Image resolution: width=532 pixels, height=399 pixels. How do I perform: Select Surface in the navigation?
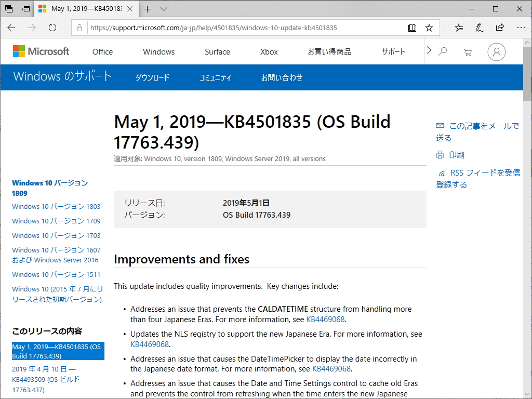(x=218, y=52)
